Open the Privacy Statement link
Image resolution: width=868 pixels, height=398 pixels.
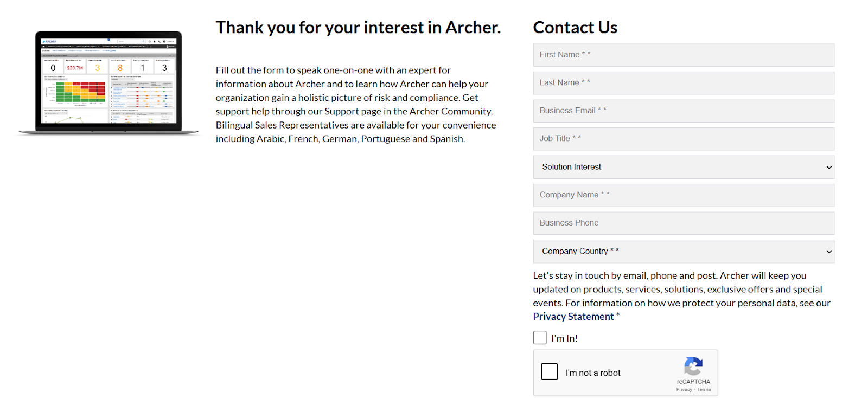573,317
